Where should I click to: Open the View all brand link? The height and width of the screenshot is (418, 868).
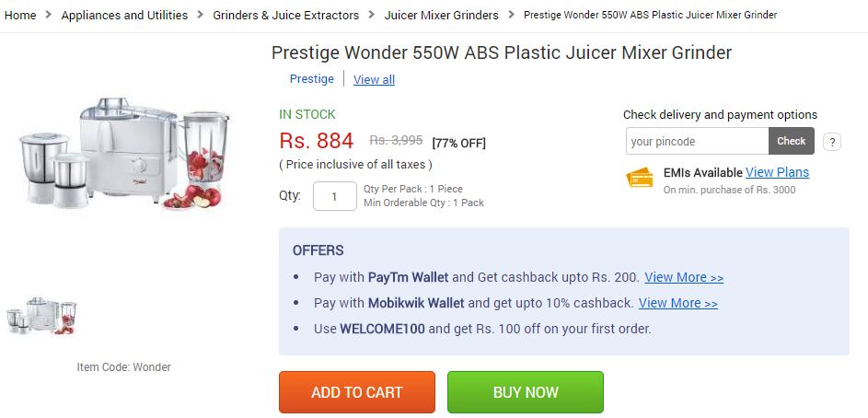point(374,79)
